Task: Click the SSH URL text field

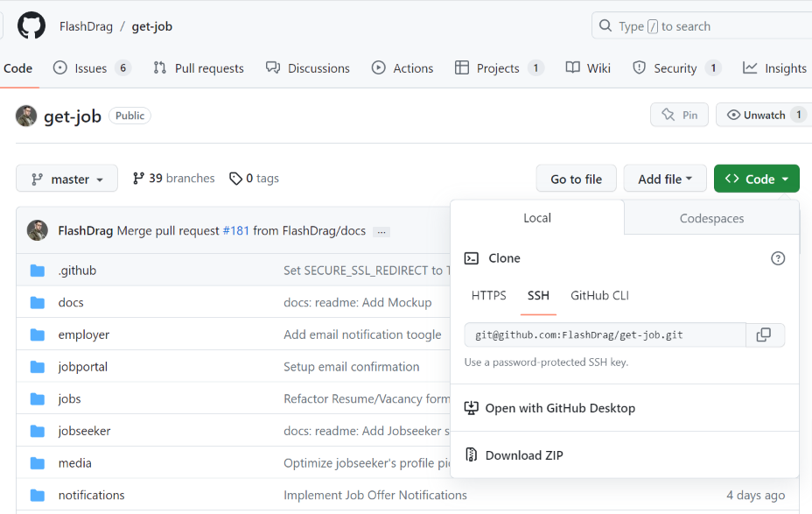Action: [x=605, y=334]
